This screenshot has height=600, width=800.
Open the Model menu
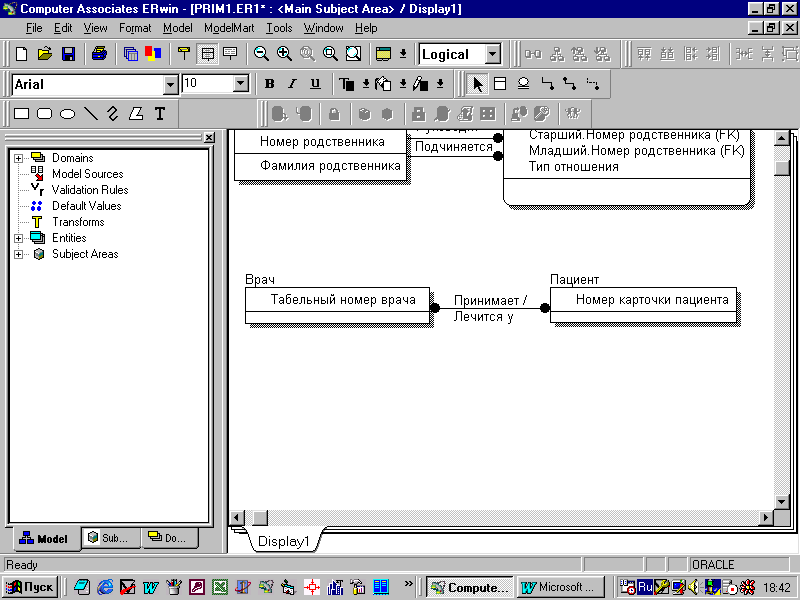pos(178,28)
